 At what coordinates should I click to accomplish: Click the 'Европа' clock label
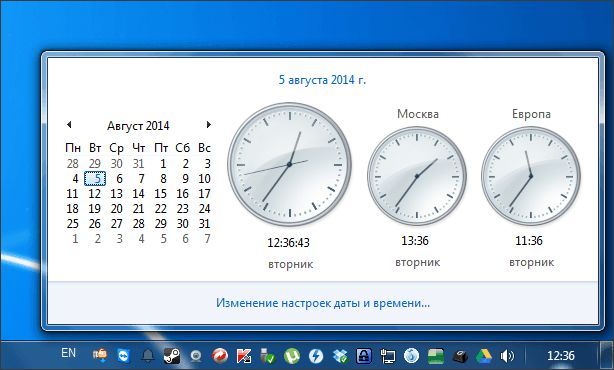click(x=531, y=114)
